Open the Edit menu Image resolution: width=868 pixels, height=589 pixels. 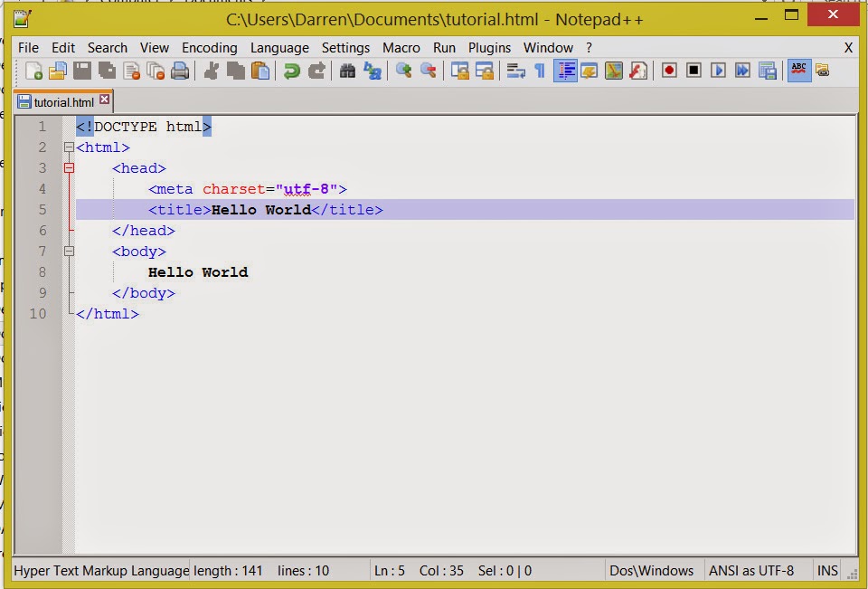[63, 48]
